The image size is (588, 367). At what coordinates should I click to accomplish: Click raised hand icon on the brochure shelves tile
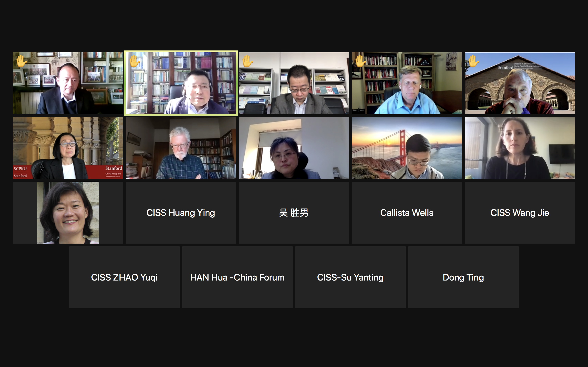(x=248, y=61)
